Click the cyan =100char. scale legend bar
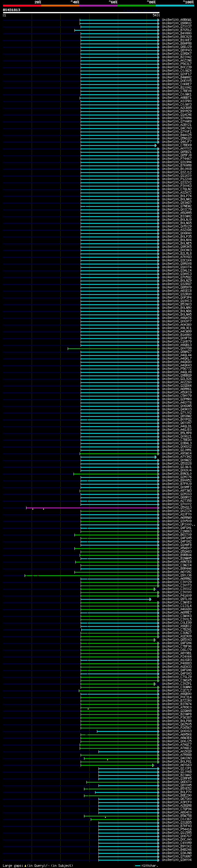Viewport: 197px width, 868px height. [137, 866]
